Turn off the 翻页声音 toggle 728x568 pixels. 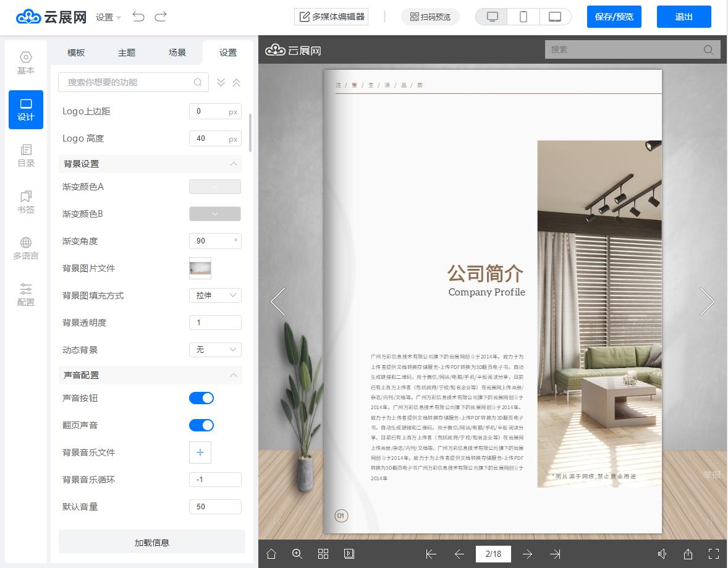[x=201, y=425]
